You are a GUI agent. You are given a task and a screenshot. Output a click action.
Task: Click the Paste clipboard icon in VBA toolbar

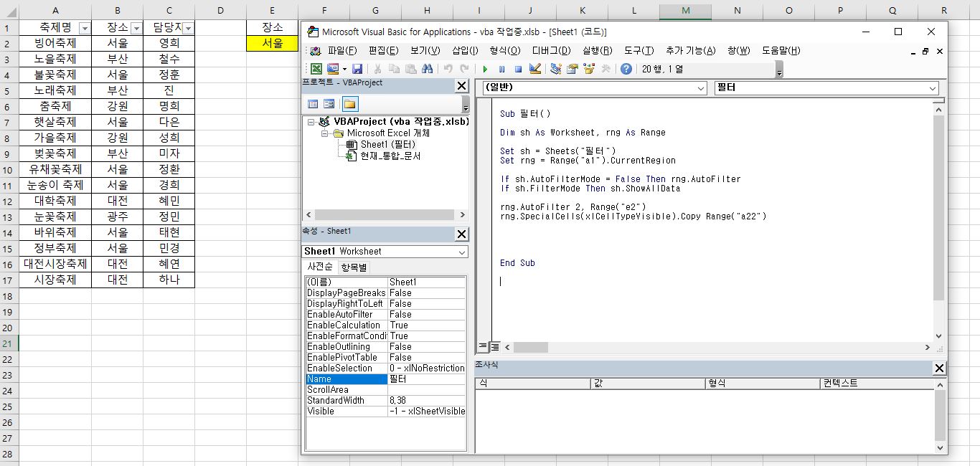pos(410,69)
